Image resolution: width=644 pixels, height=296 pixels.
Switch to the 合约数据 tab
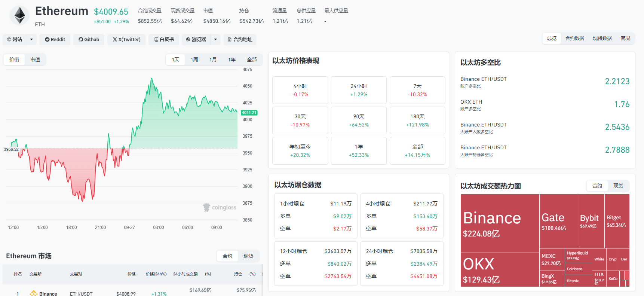[x=574, y=38]
